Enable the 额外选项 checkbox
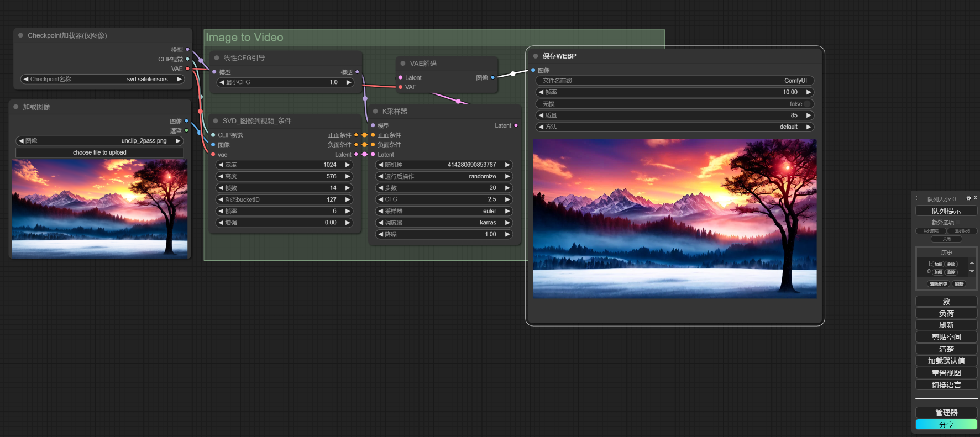This screenshot has height=437, width=980. coord(958,222)
